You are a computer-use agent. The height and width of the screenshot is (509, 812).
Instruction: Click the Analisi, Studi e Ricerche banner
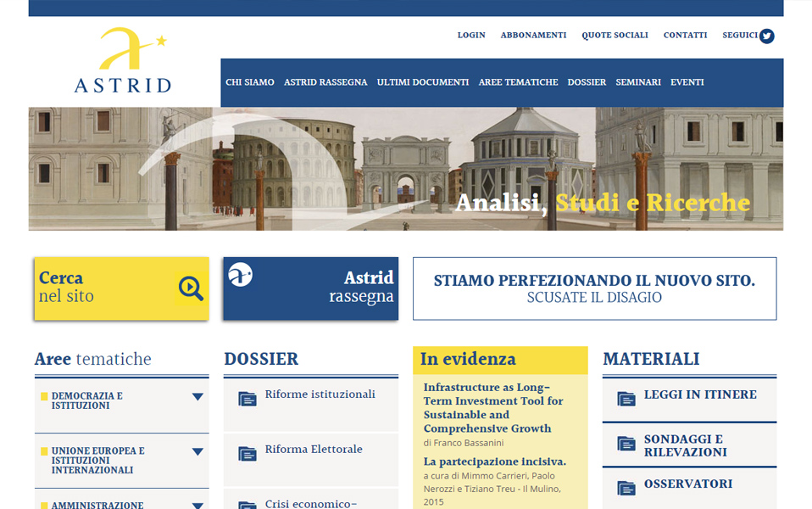[602, 204]
